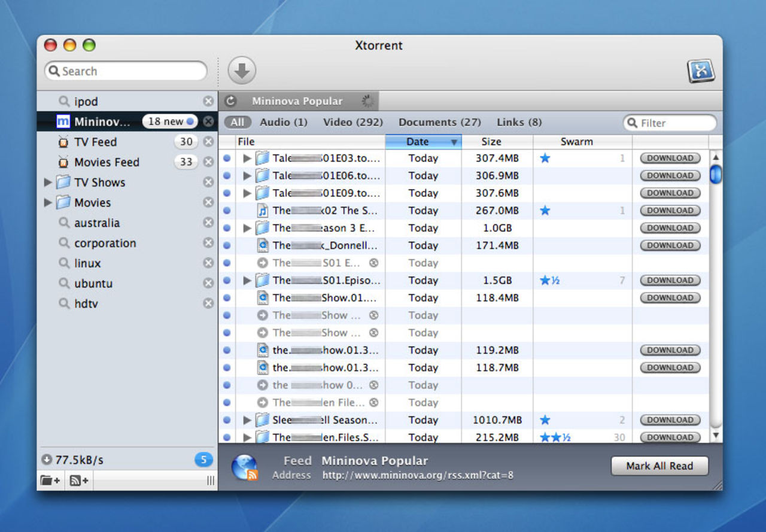
Task: Click the download arrow toolbar button
Action: coord(242,71)
